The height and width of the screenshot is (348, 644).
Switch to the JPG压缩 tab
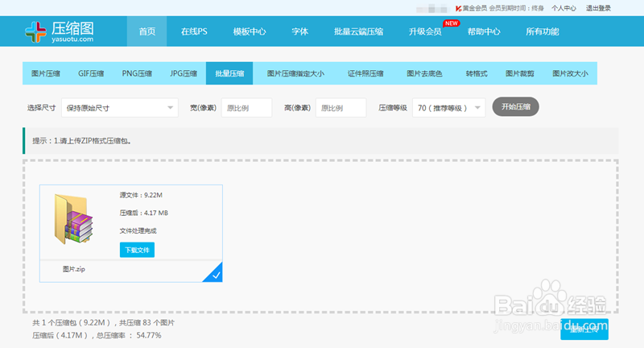[184, 73]
